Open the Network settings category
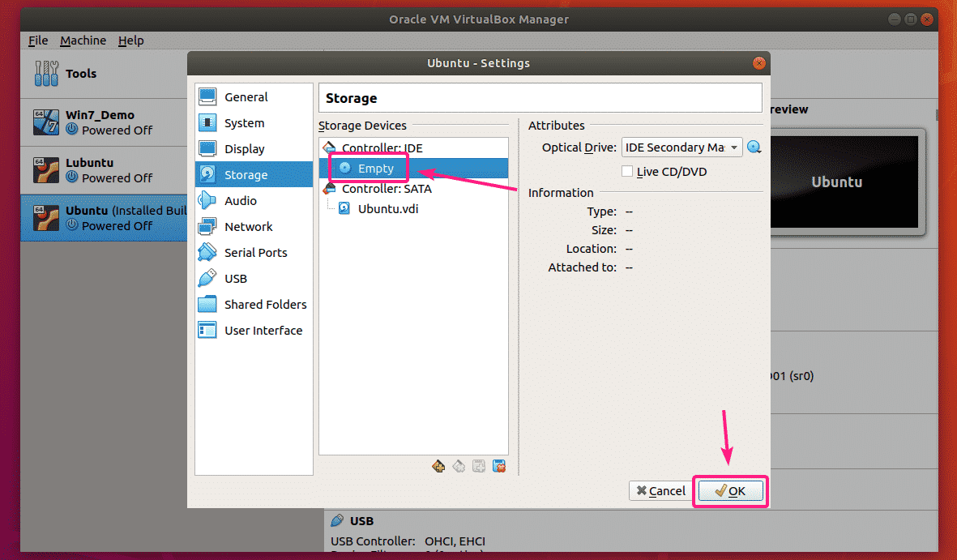The image size is (957, 560). point(254,227)
